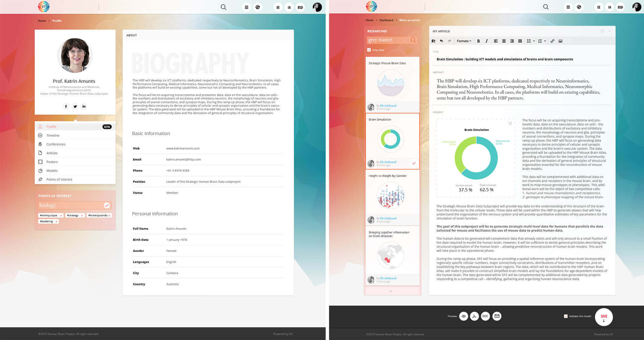Insert a link using the chain icon
644x340 pixels.
click(x=552, y=41)
